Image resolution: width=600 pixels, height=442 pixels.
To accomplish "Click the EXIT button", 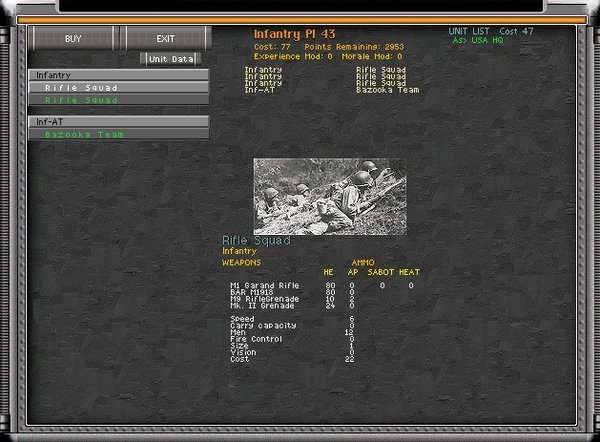I will (x=165, y=39).
